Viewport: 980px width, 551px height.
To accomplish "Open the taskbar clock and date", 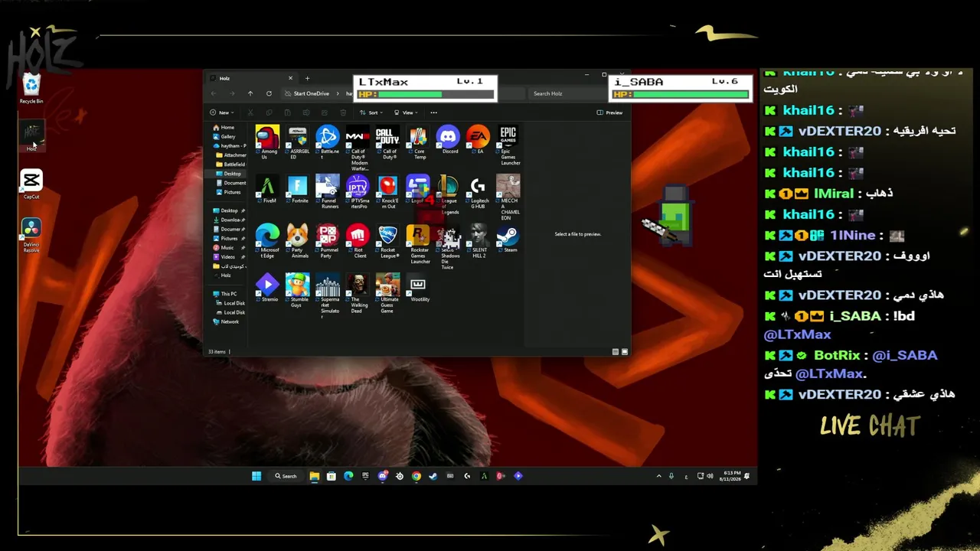I will pyautogui.click(x=730, y=476).
